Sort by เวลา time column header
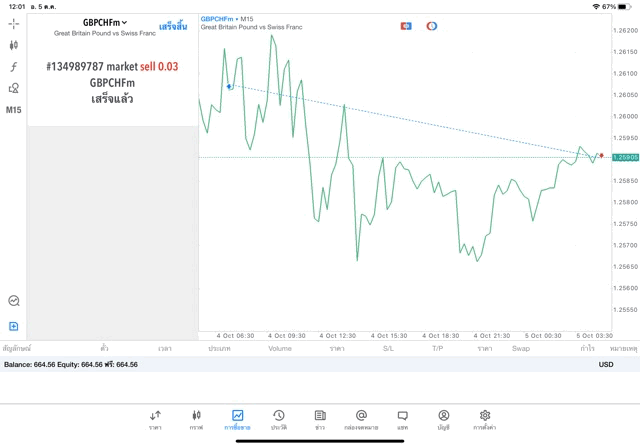This screenshot has height=447, width=640. tap(165, 348)
